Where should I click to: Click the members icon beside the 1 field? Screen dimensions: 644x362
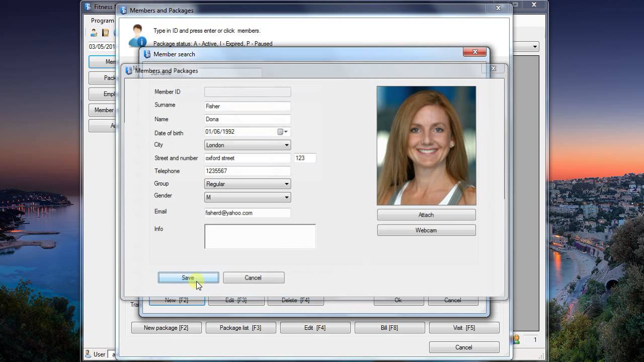click(x=516, y=340)
